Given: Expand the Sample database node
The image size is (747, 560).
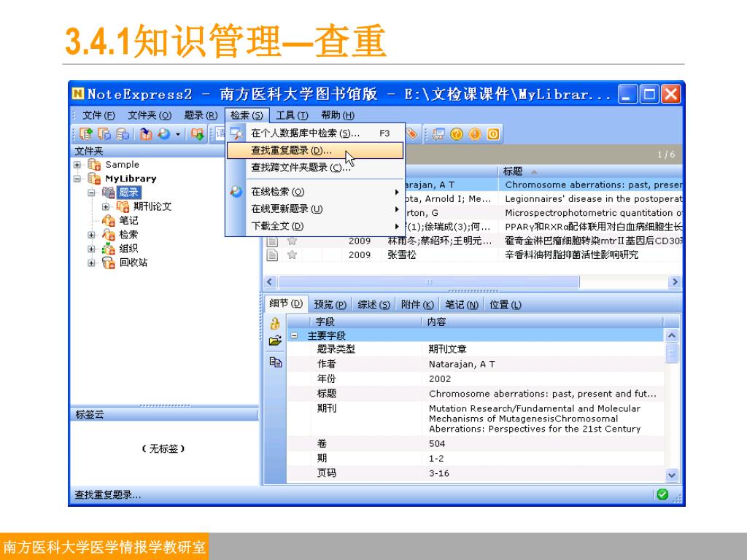Looking at the screenshot, I should (77, 165).
